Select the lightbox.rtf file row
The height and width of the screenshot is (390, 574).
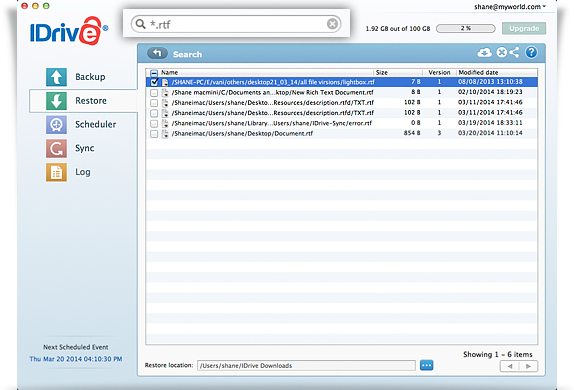342,82
